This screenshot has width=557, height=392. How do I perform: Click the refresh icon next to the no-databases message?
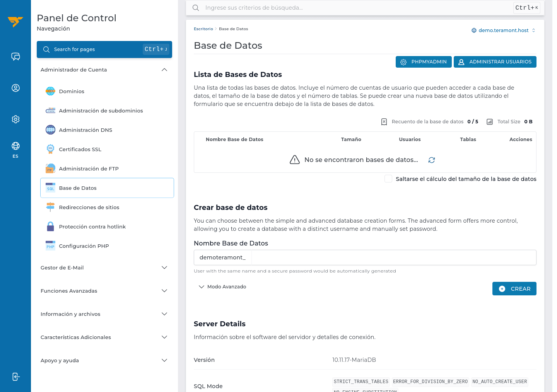coord(432,160)
